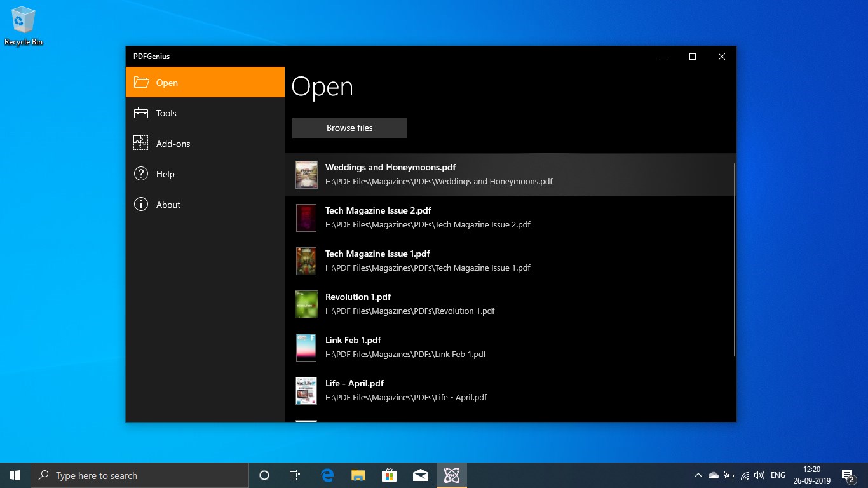Open the Tools toolbox icon in sidebar
This screenshot has height=488, width=868.
coord(140,113)
